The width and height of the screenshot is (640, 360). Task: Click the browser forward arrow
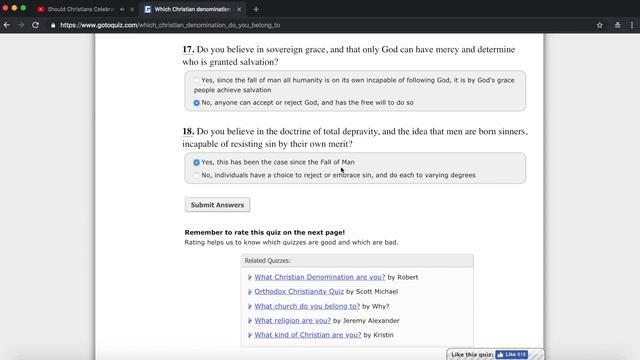(x=21, y=25)
